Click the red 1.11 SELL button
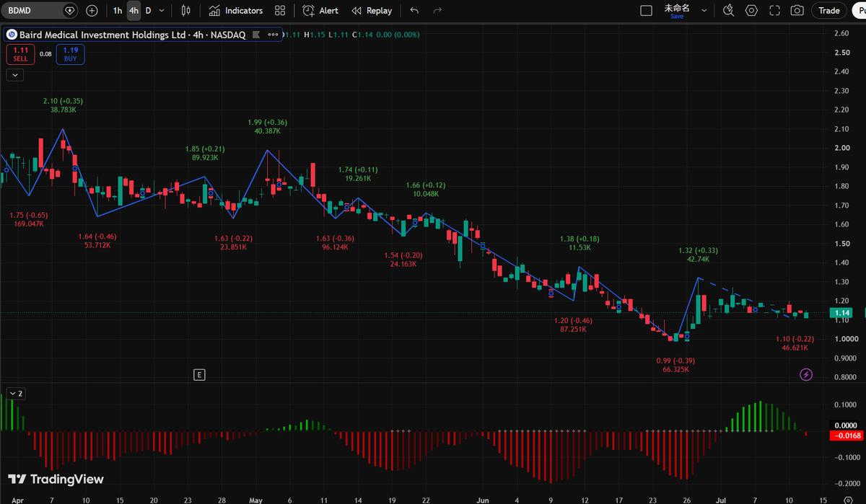This screenshot has width=866, height=504. point(20,54)
